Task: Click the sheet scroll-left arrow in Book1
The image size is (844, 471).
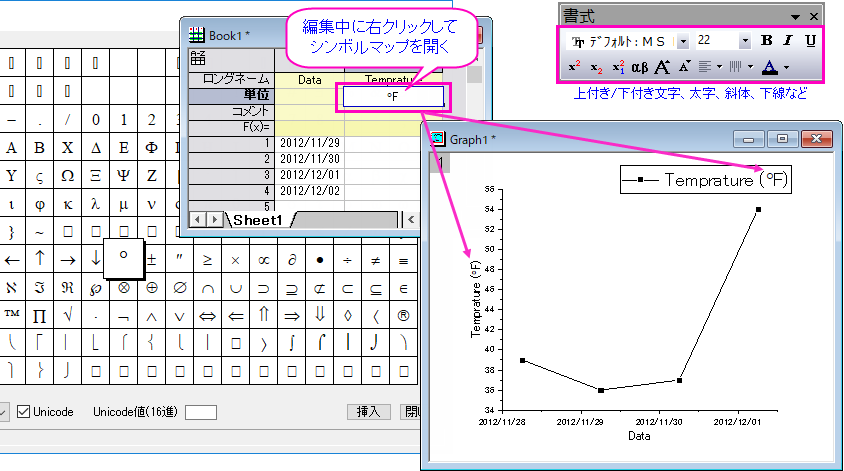Action: (x=198, y=220)
